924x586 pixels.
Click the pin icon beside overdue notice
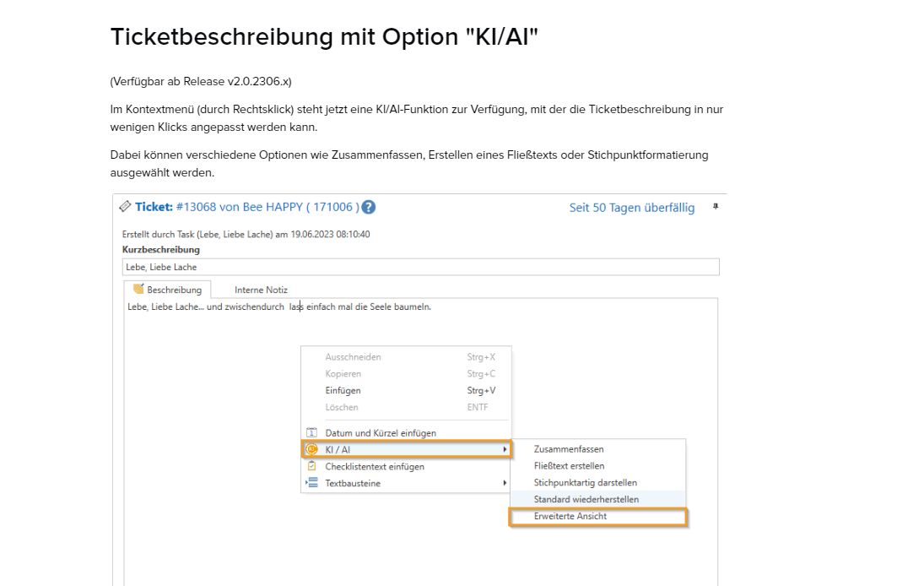click(x=716, y=206)
